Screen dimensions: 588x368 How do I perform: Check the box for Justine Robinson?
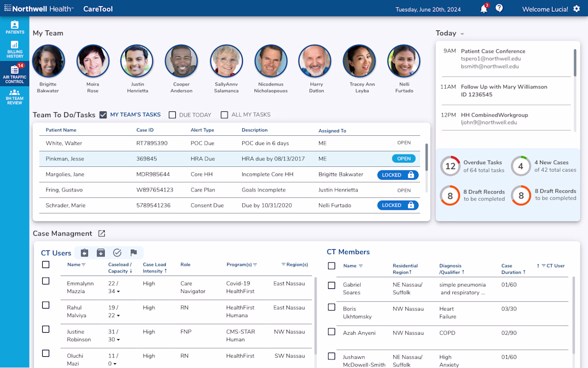46,329
